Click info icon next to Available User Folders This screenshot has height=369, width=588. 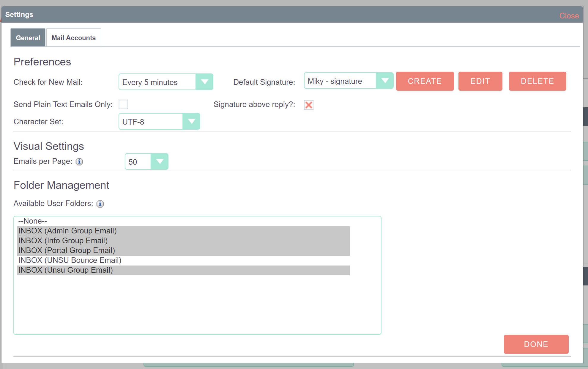[x=100, y=204]
